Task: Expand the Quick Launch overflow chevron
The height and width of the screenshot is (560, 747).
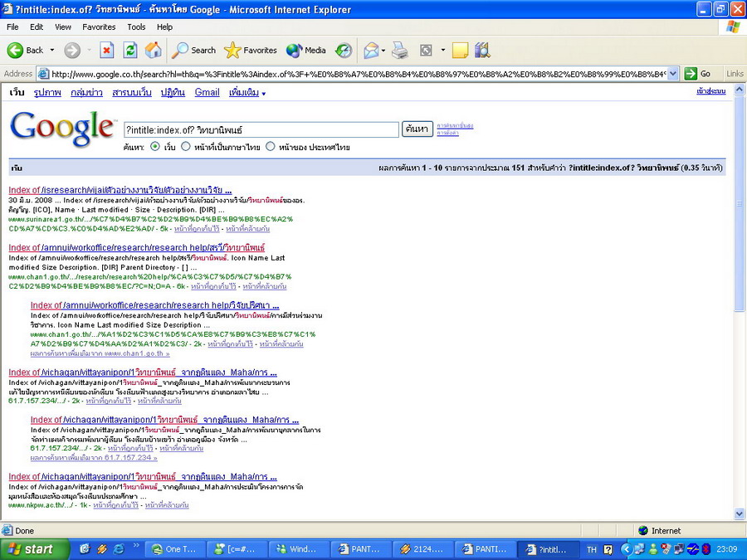Action: [x=136, y=545]
